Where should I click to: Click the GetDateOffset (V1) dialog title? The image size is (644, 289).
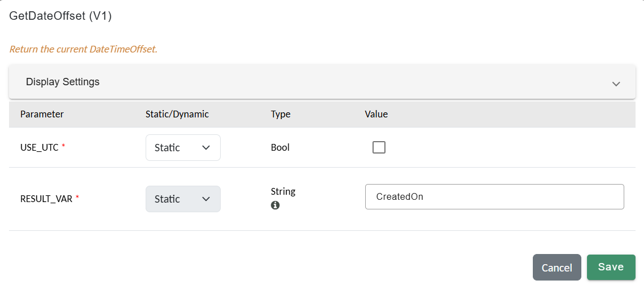coord(60,16)
